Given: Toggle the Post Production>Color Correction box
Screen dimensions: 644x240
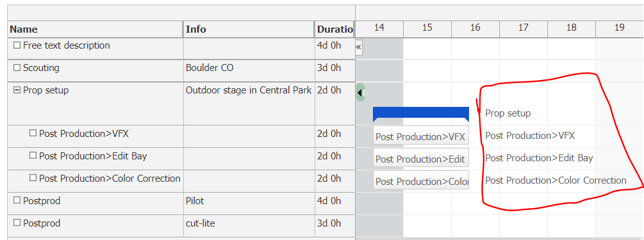Looking at the screenshot, I should [x=33, y=179].
